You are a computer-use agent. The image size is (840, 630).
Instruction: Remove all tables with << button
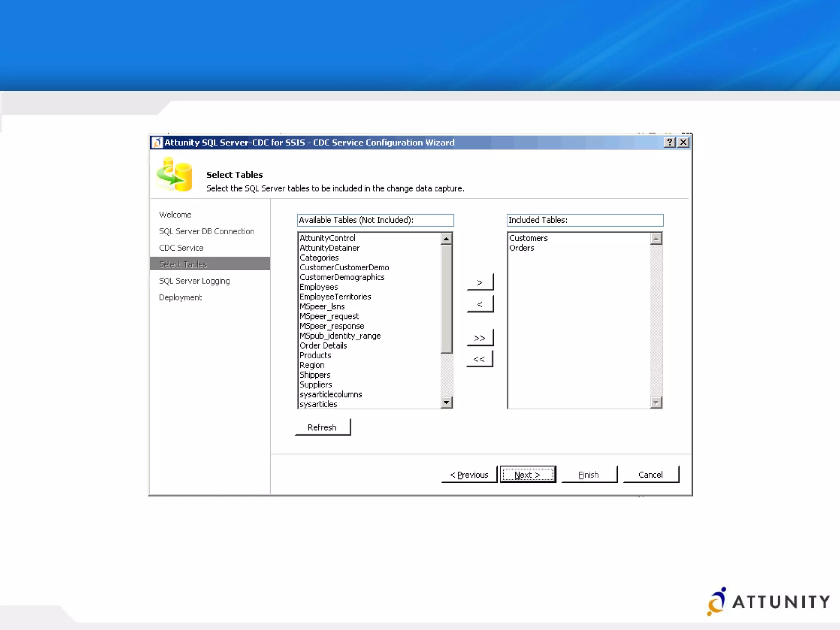[479, 359]
